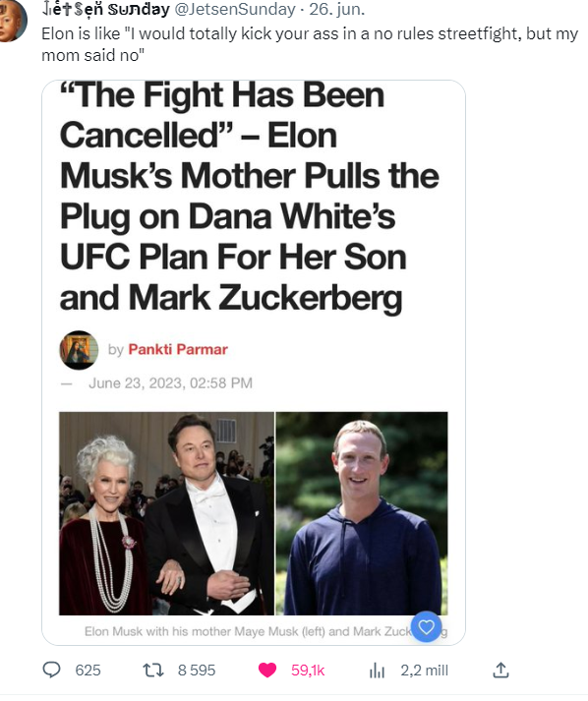Click the 2,2 mill views count
This screenshot has height=701, width=588.
(x=424, y=671)
